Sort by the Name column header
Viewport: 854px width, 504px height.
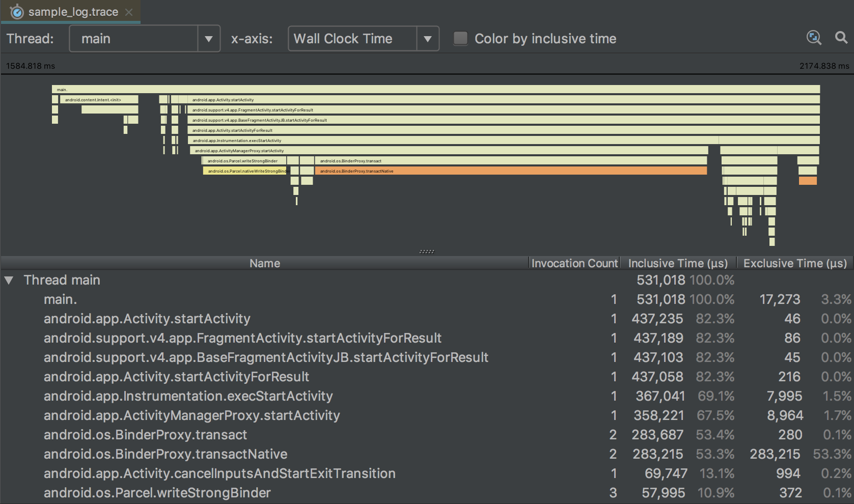265,263
